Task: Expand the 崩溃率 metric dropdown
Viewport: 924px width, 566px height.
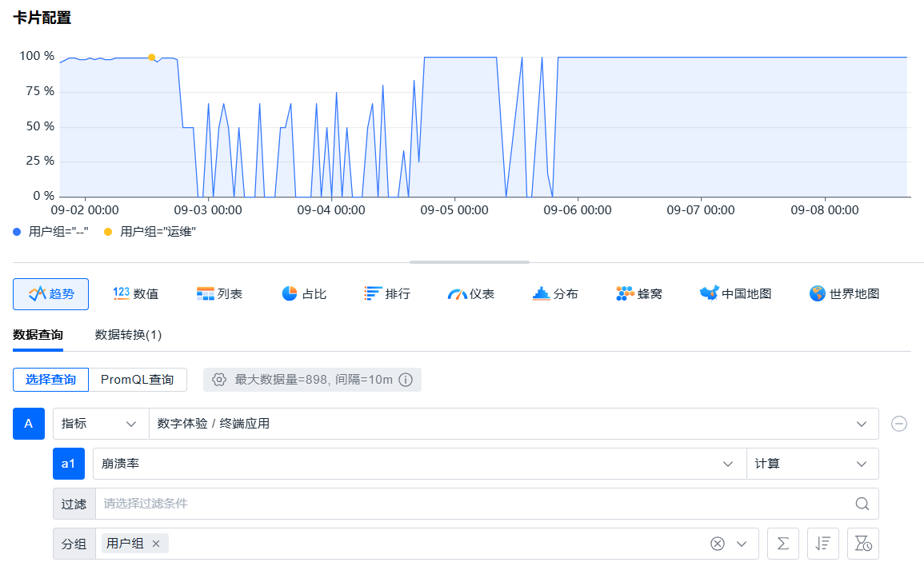Action: (x=418, y=464)
